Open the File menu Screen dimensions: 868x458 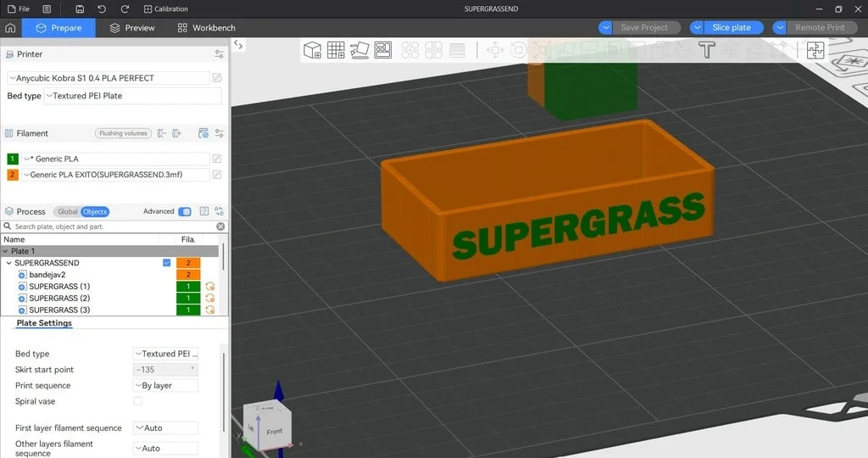tap(19, 8)
